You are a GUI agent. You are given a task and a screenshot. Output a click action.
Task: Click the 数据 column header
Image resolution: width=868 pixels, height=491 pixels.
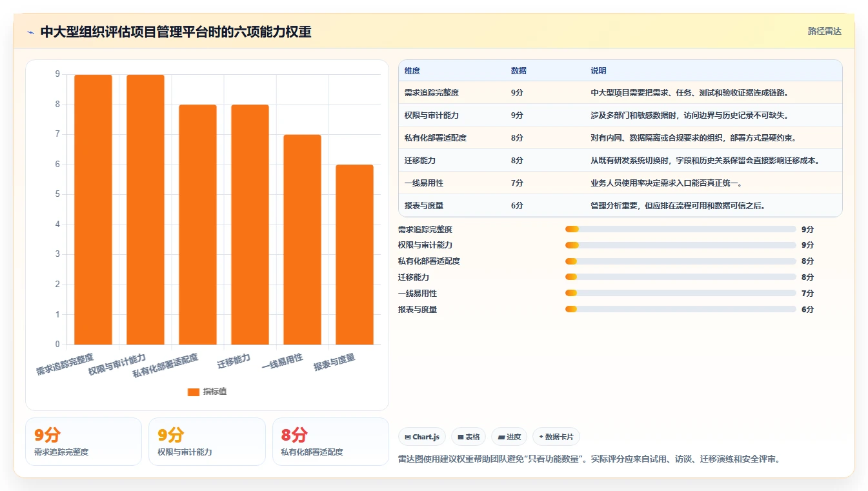(x=519, y=71)
